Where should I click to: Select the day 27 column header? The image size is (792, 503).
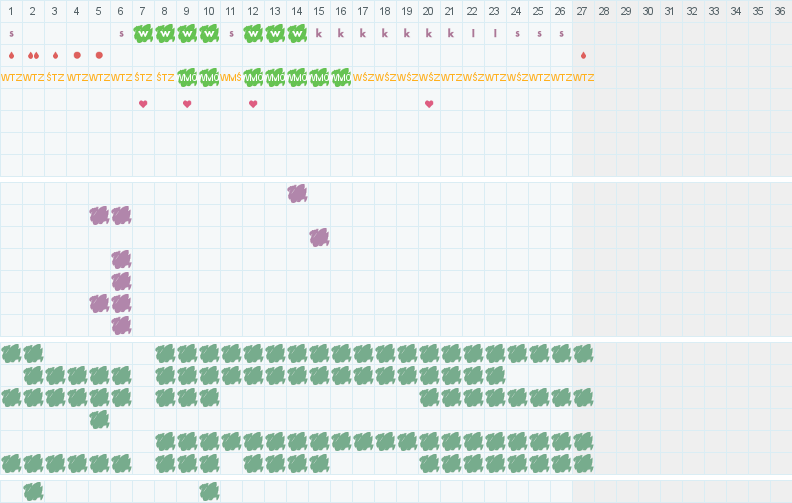click(582, 11)
